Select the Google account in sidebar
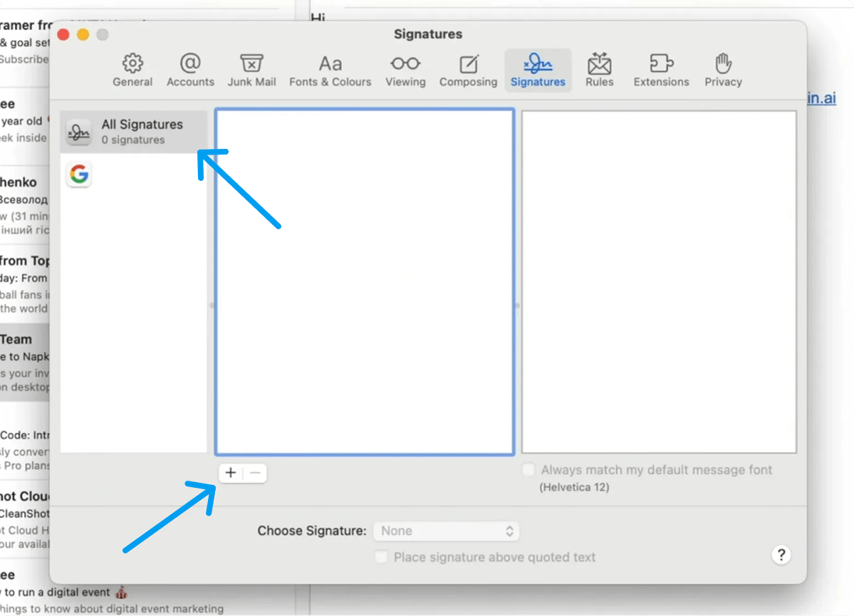This screenshot has height=616, width=854. tap(80, 174)
